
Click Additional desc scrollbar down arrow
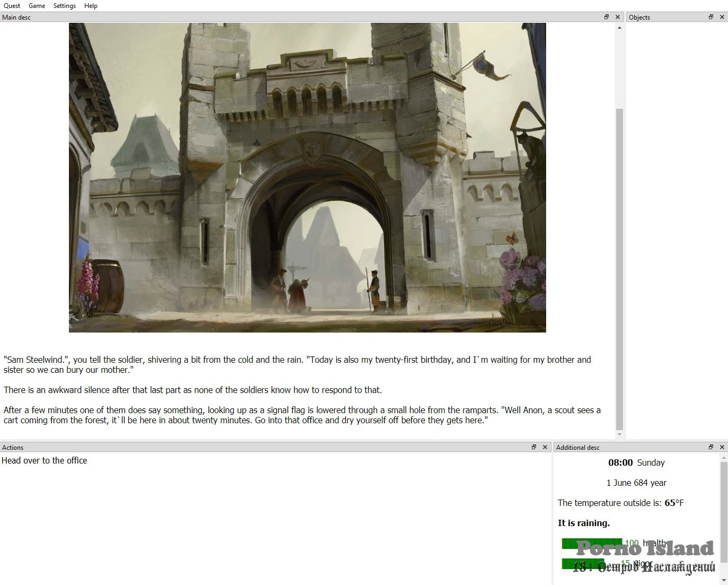pos(724,580)
